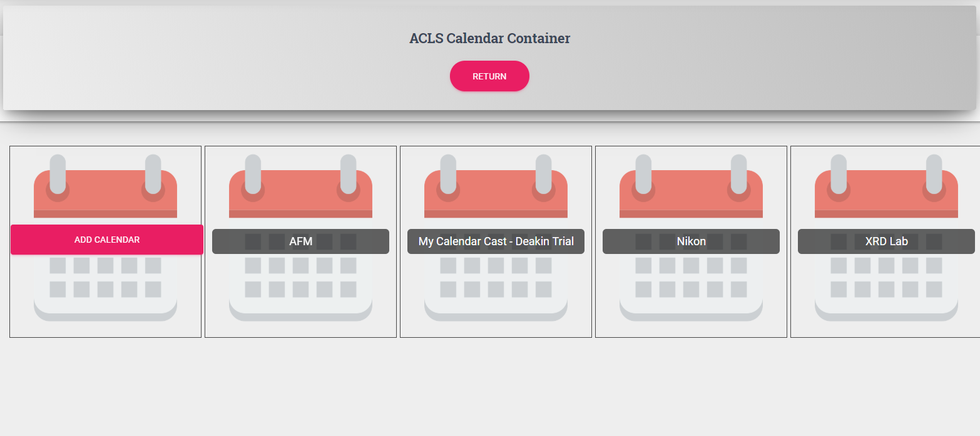Viewport: 980px width, 436px height.
Task: Select the XRD Lab calendar label
Action: point(886,241)
